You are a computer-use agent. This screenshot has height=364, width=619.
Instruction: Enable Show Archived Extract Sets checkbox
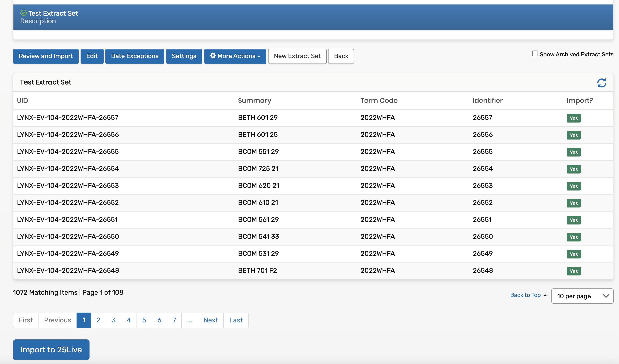pyautogui.click(x=535, y=53)
